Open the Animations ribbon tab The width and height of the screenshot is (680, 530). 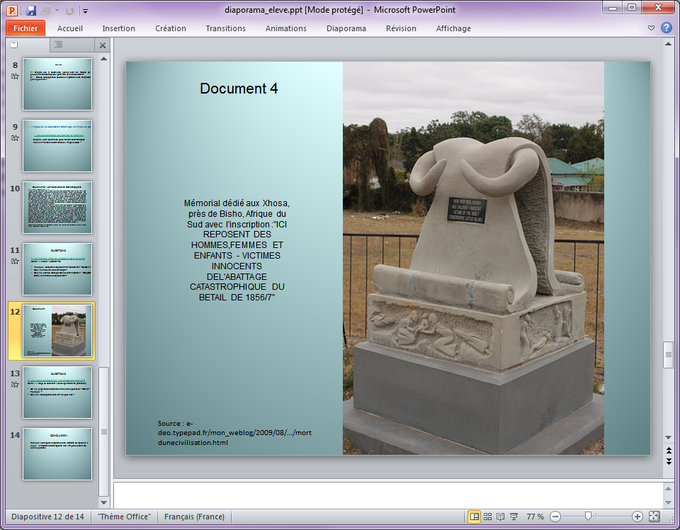pos(286,28)
